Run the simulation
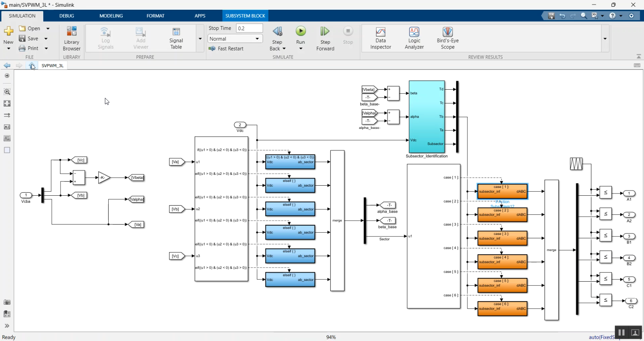 [x=301, y=31]
